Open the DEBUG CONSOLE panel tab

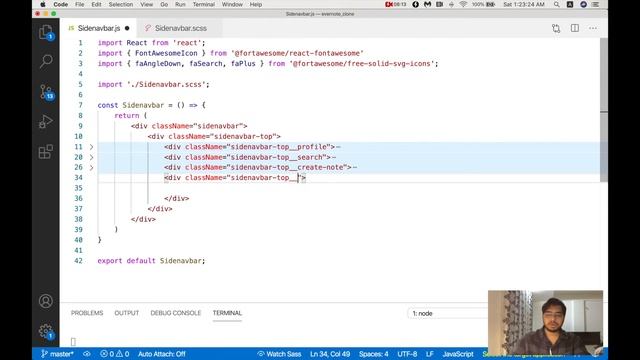[176, 313]
